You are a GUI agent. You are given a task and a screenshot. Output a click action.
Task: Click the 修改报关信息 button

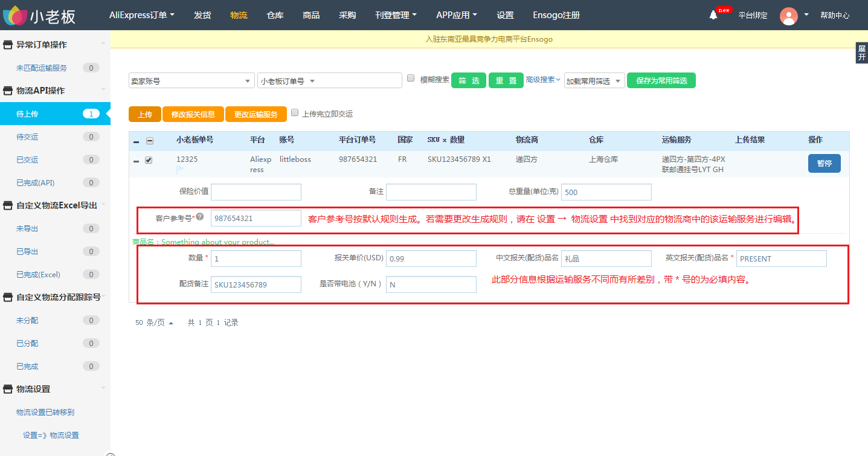click(x=193, y=114)
